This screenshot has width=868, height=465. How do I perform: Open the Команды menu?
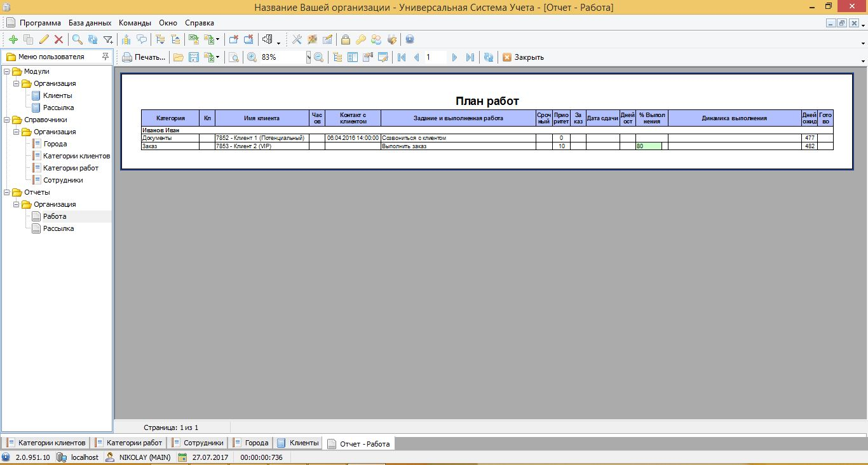(135, 22)
